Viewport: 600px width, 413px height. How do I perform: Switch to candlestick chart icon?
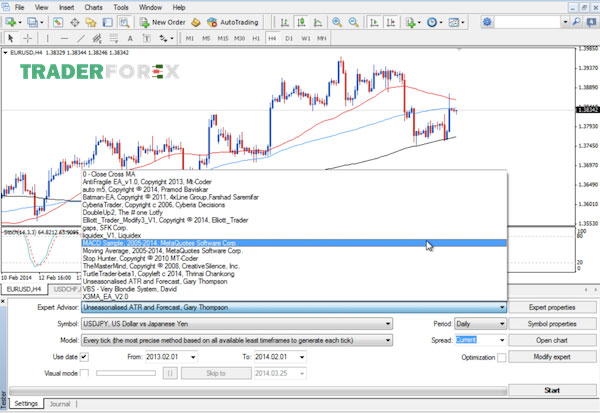301,23
